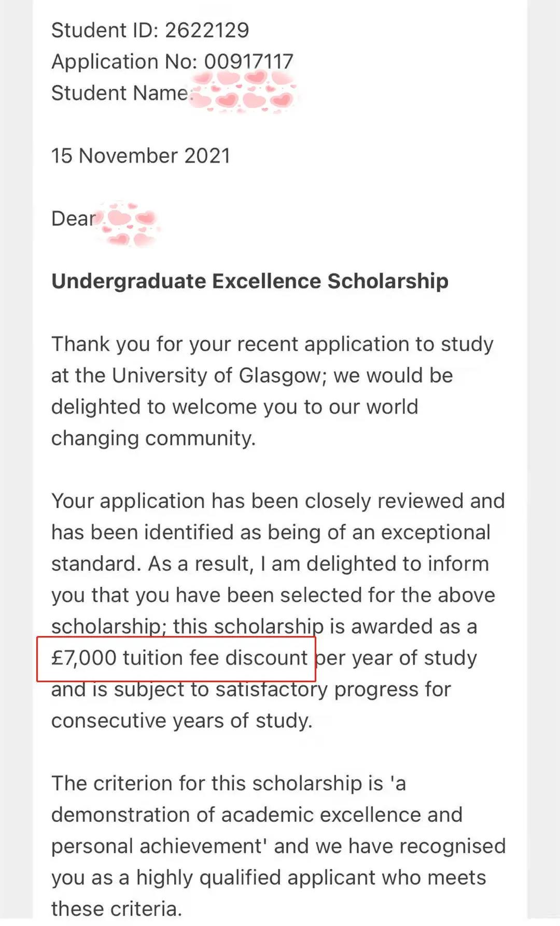Click the phrase changing community

click(x=153, y=438)
